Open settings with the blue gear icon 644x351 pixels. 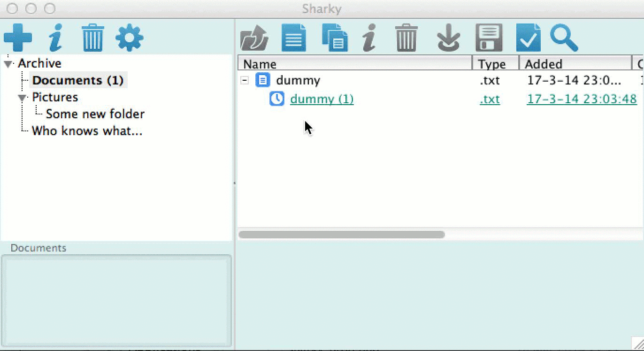[x=129, y=38]
